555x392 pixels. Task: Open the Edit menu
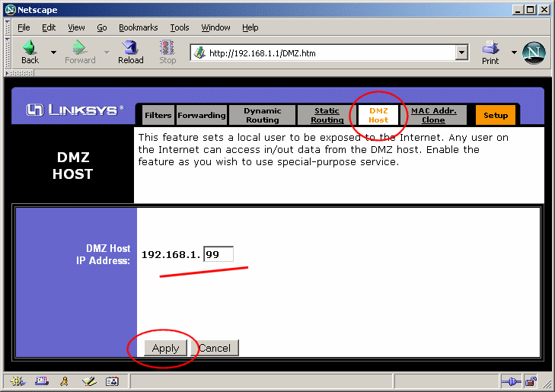49,27
